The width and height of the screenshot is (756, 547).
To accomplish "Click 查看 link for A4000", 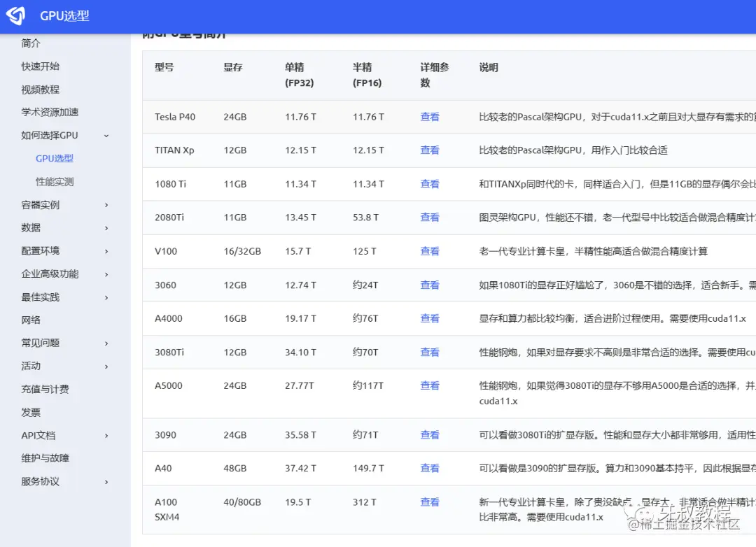I will tap(430, 318).
